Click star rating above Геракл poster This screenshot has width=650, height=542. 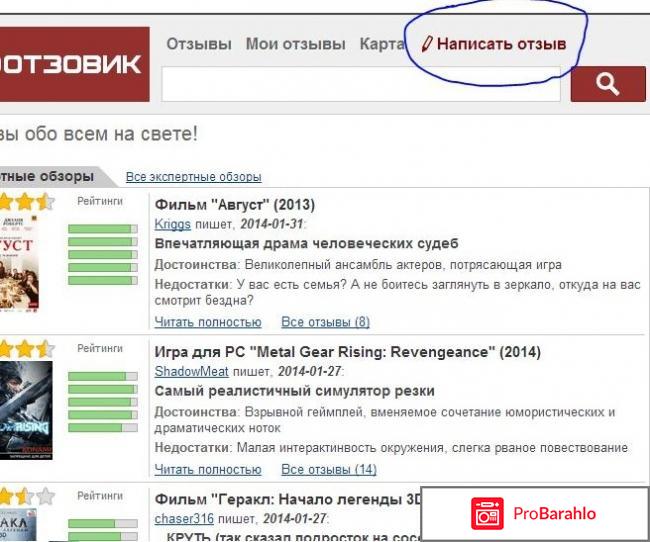27,496
